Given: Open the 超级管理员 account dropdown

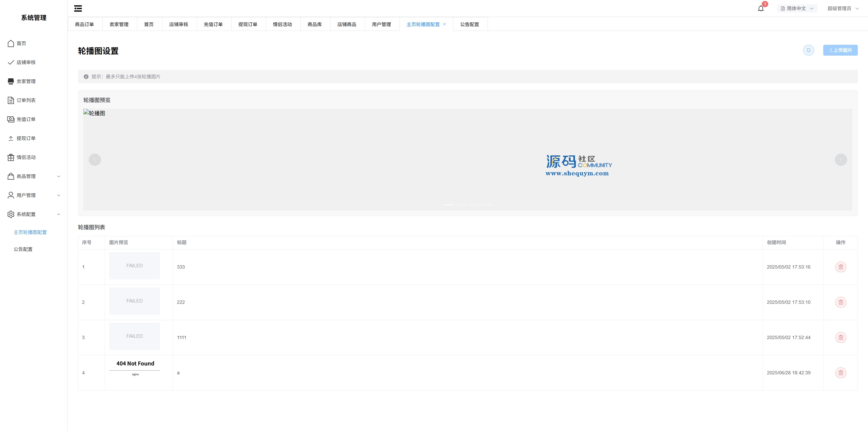Looking at the screenshot, I should [x=843, y=8].
